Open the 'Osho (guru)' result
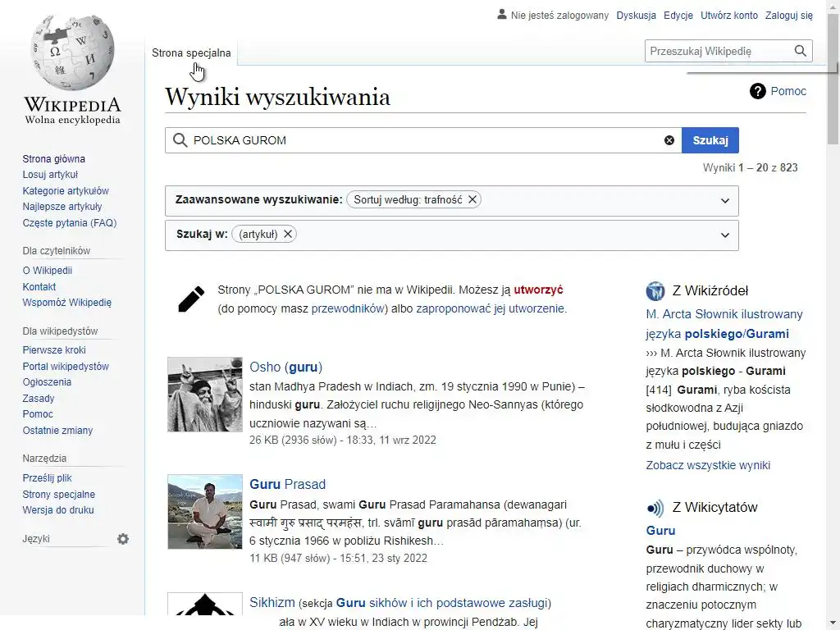Viewport: 840px width, 630px height. coord(285,367)
